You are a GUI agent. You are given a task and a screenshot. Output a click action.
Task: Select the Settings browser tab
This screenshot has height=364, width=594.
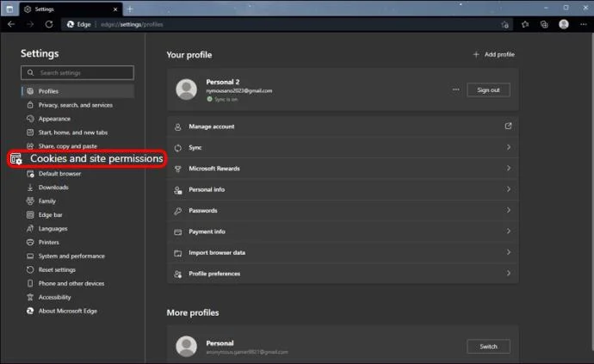tap(70, 9)
